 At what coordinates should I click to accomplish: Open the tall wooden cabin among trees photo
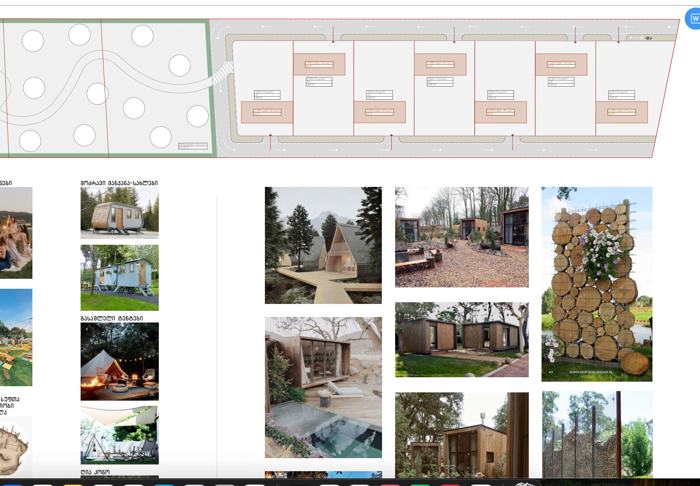462,435
